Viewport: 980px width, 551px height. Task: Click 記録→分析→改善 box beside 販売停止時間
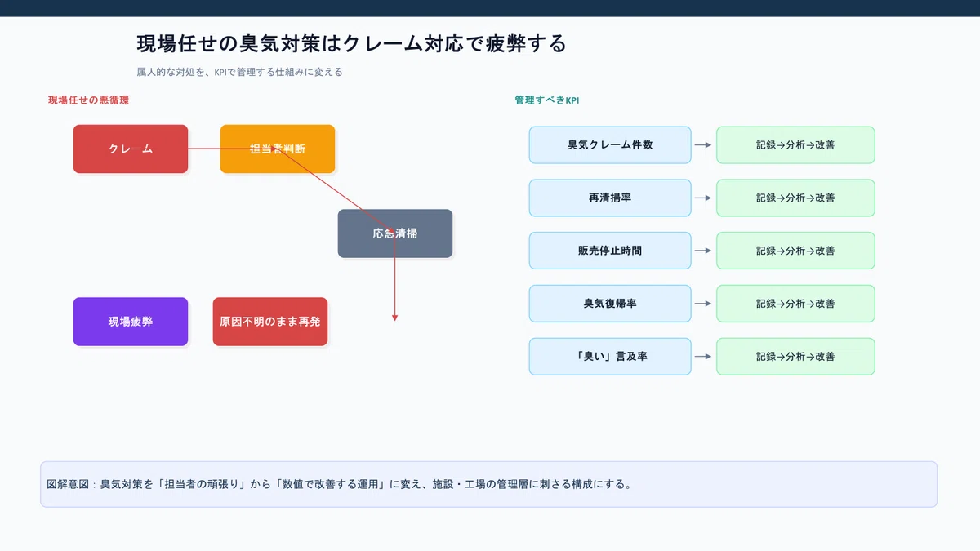point(795,251)
